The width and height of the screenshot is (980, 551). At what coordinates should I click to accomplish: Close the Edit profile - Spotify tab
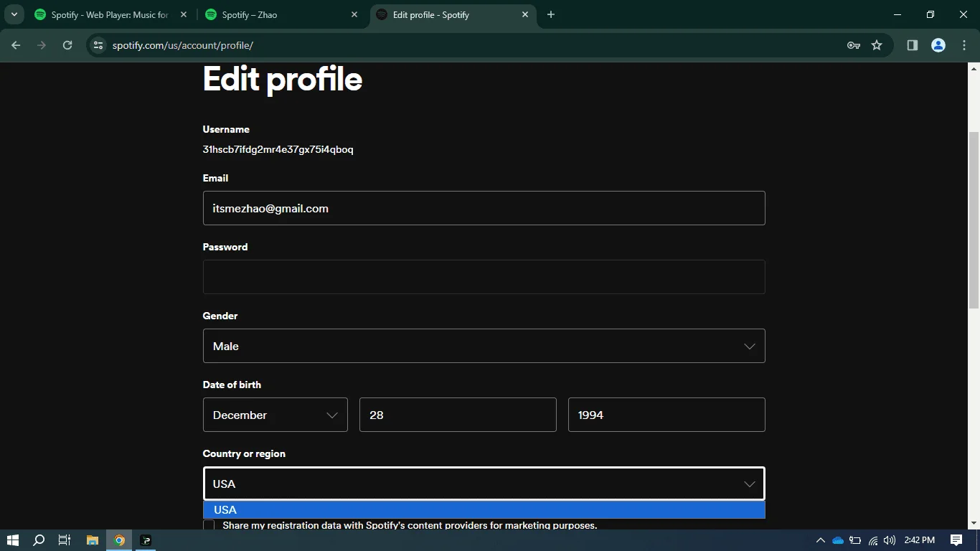click(525, 14)
